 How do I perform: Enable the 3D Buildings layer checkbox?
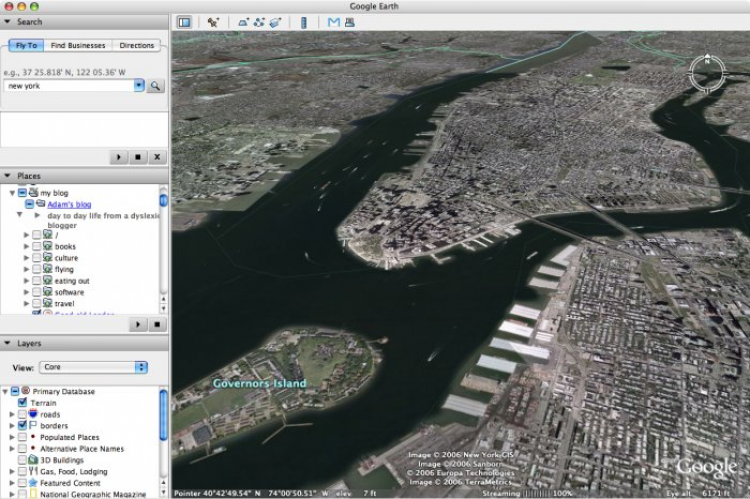pos(22,460)
